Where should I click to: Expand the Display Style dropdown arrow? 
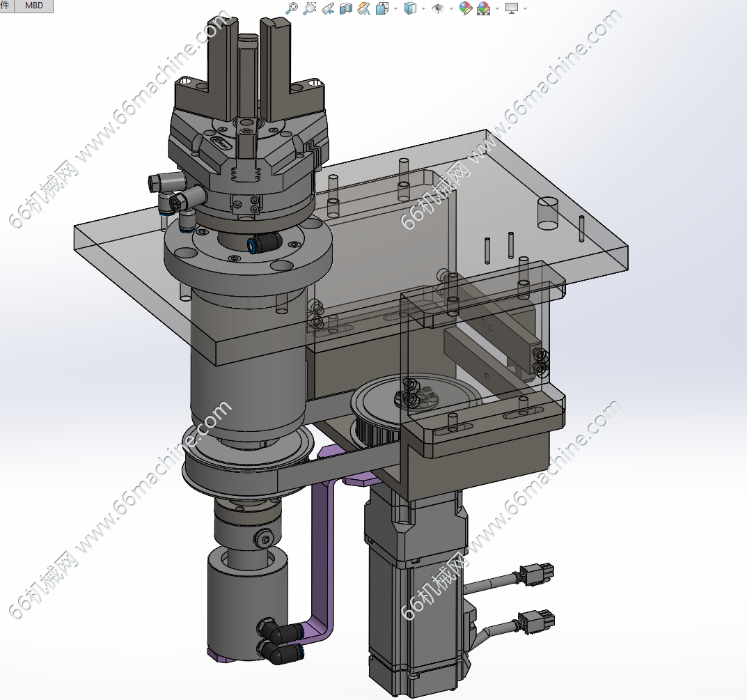tap(423, 9)
